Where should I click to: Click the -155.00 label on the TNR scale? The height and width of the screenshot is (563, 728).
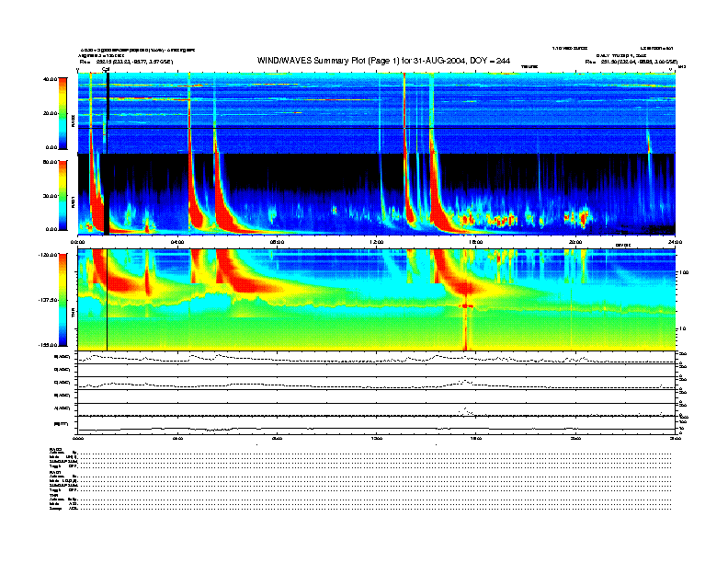[46, 343]
